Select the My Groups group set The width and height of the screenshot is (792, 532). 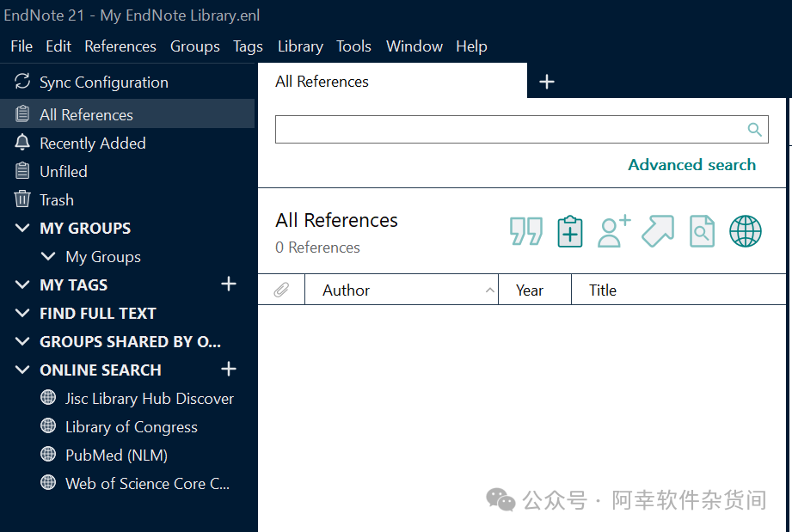(103, 256)
